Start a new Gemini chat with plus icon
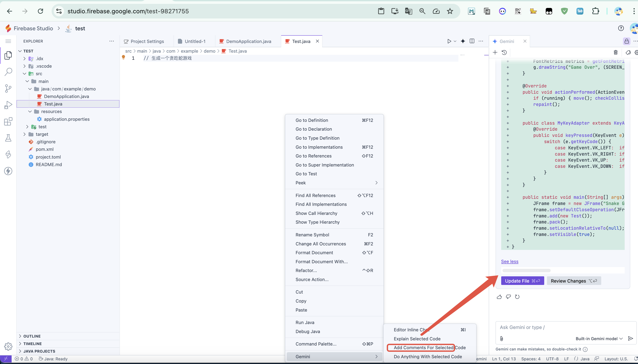 click(495, 52)
